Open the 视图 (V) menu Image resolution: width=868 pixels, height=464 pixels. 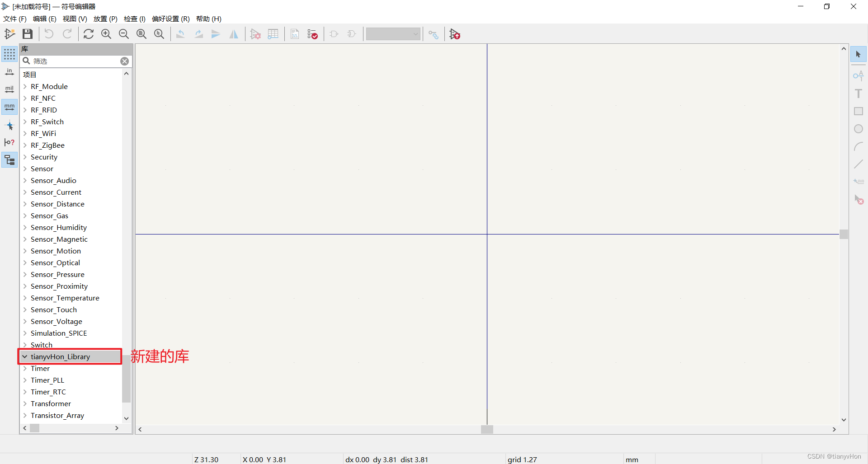click(x=75, y=19)
